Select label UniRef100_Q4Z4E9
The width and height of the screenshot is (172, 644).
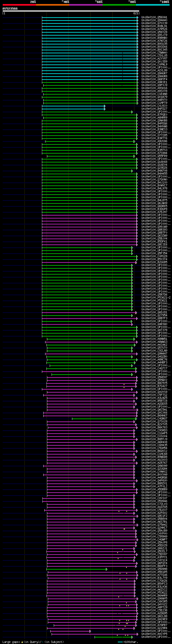(x=154, y=619)
